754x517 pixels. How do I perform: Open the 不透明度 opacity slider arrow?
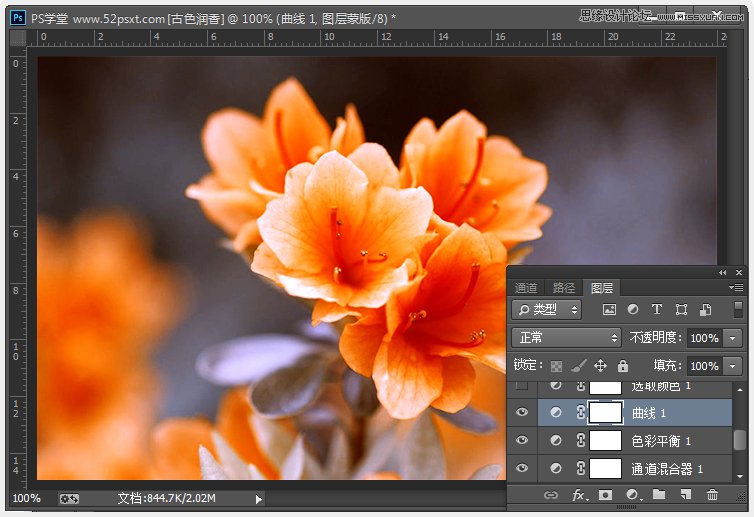coord(732,338)
